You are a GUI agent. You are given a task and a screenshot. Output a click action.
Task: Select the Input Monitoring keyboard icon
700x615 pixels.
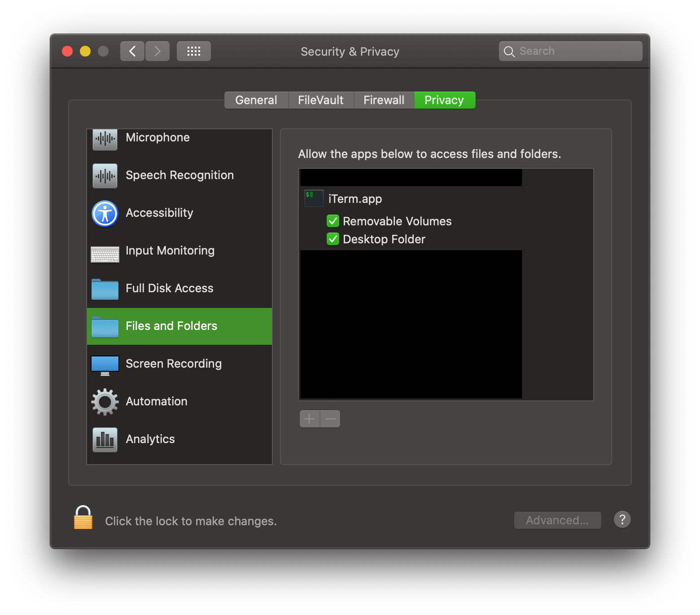coord(105,254)
